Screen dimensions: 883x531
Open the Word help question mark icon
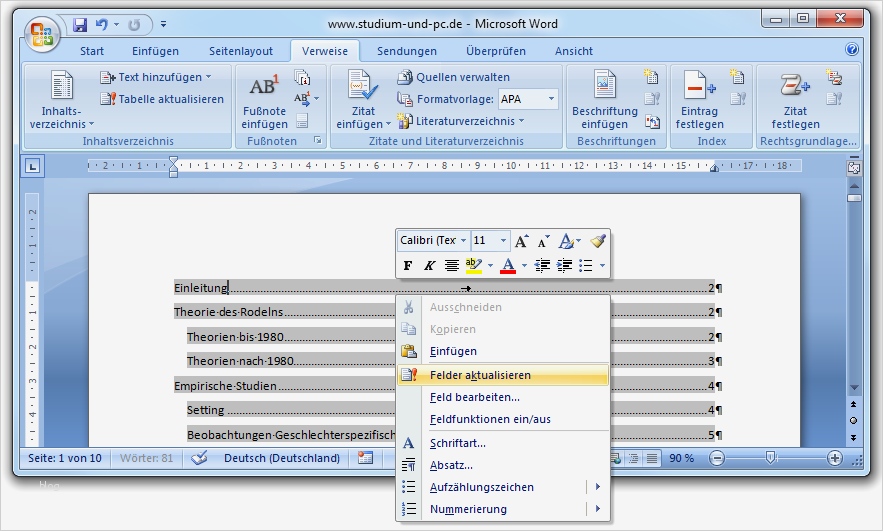pyautogui.click(x=852, y=49)
